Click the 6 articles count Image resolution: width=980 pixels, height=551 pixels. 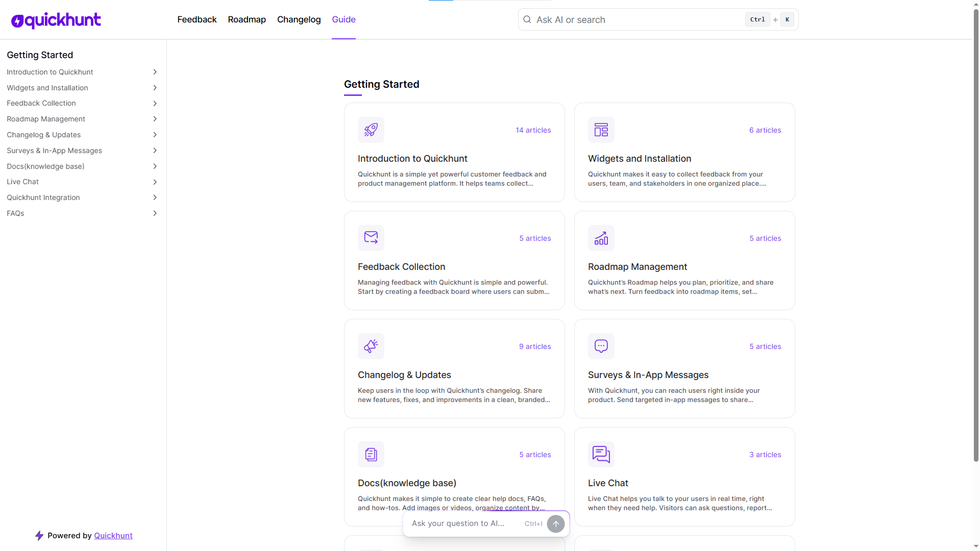pos(765,130)
